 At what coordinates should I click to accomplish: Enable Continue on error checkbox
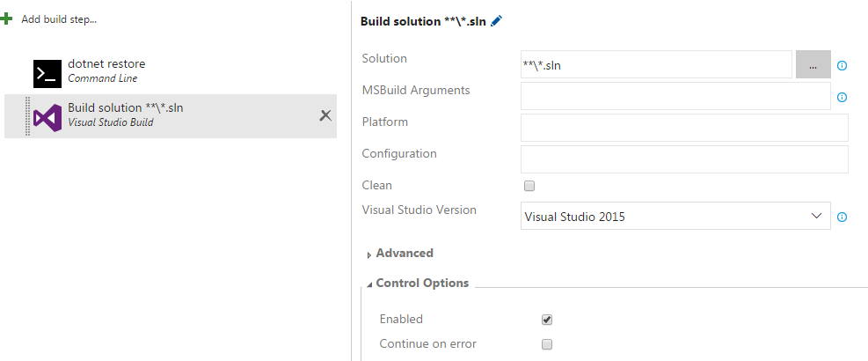(x=547, y=344)
